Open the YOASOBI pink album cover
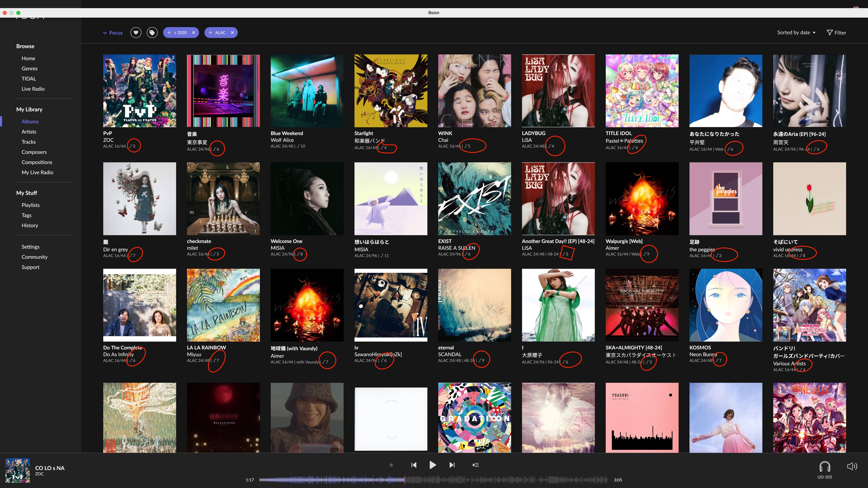 pos(642,418)
